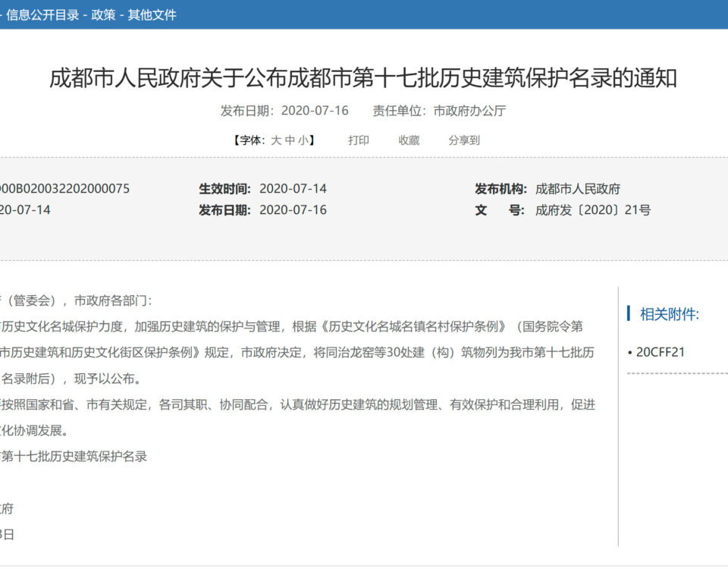728x569 pixels.
Task: Open 其他文件 breadcrumb link
Action: click(152, 15)
